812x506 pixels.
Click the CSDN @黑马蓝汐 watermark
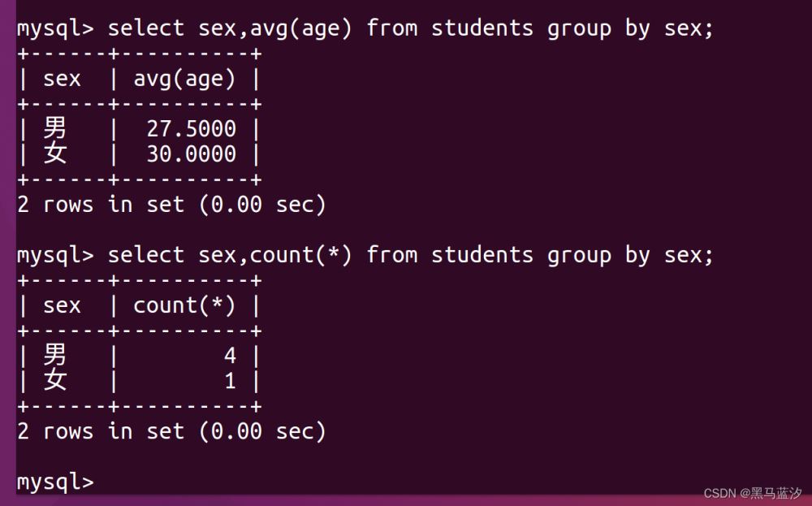tap(753, 493)
